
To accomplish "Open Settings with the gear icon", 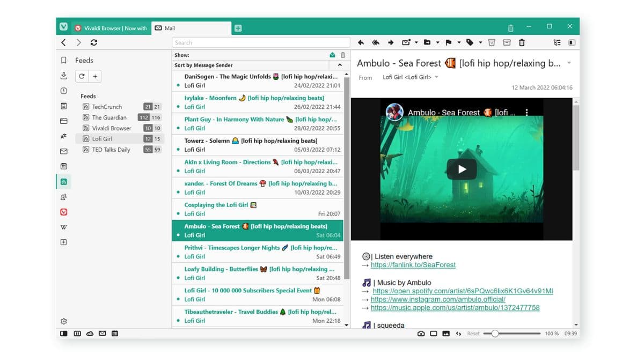I will (63, 321).
